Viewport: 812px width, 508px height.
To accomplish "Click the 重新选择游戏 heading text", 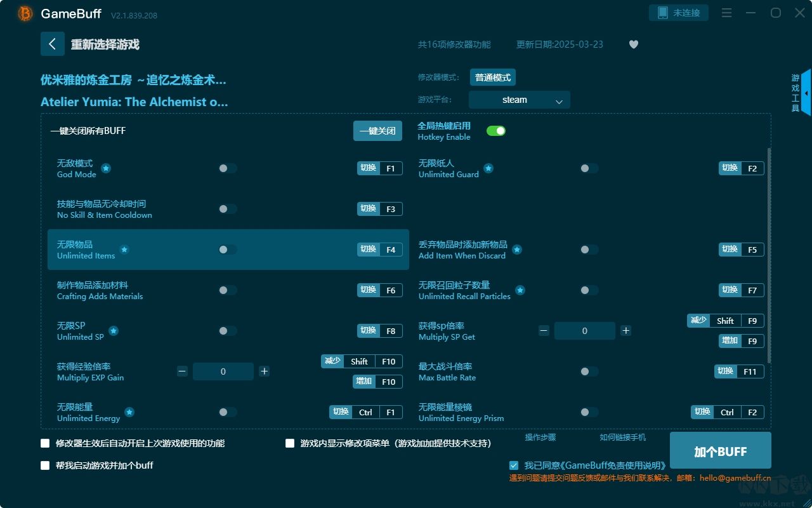I will tap(105, 44).
